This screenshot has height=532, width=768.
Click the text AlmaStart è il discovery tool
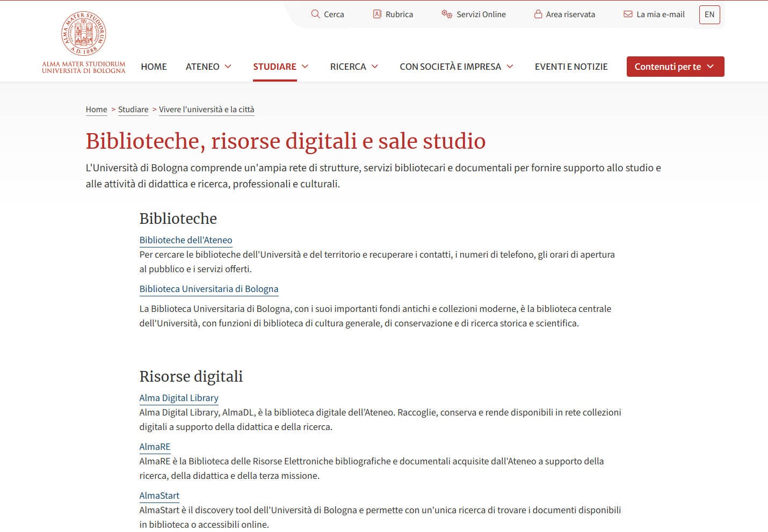pos(380,518)
